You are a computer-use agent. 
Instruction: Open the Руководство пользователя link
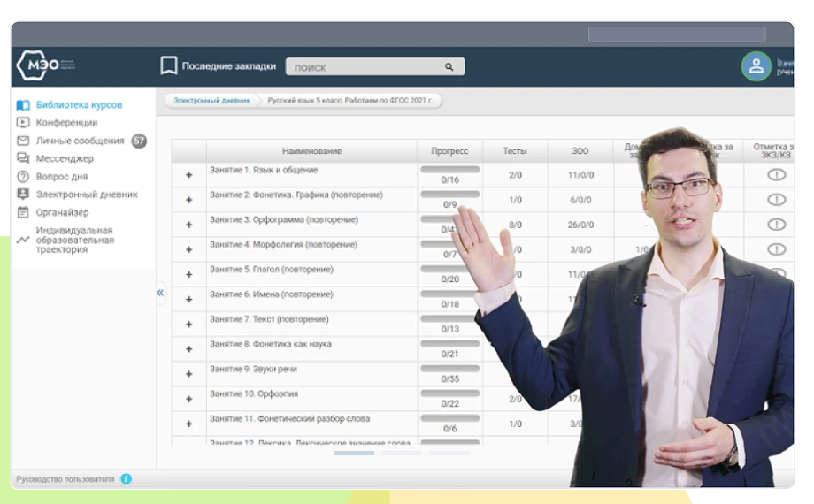pos(65,479)
